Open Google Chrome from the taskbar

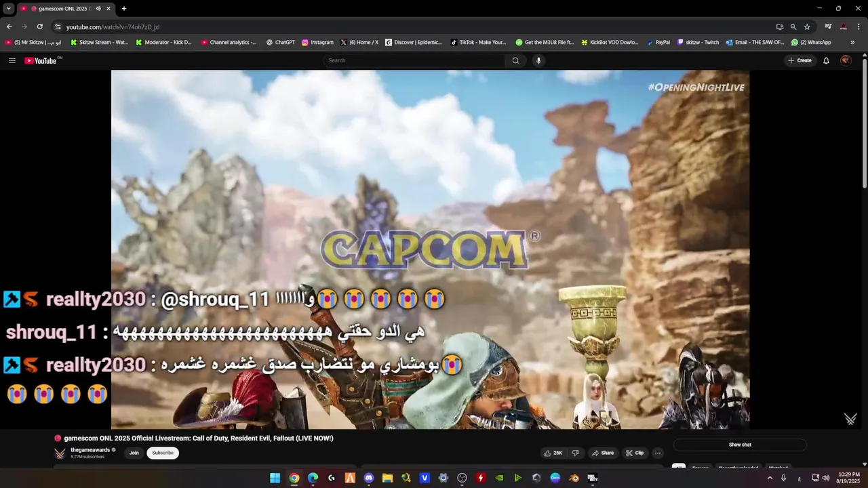click(x=294, y=478)
